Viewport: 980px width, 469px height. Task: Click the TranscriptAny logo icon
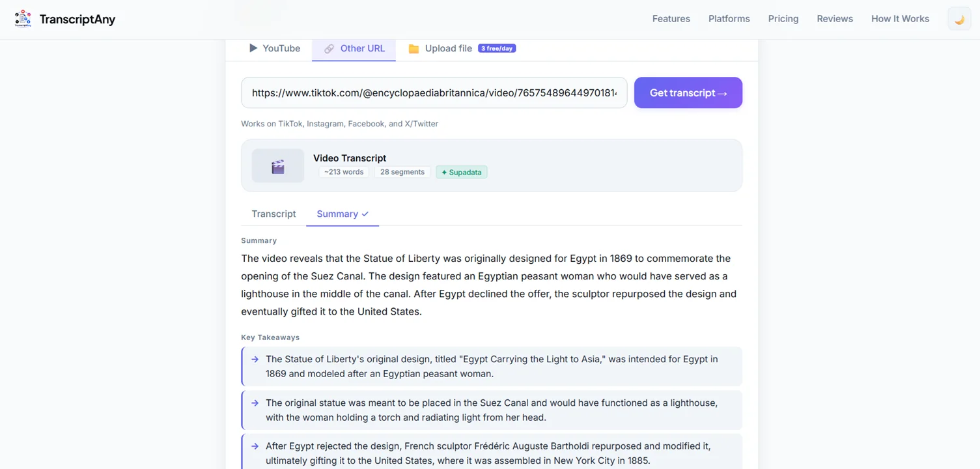[23, 19]
